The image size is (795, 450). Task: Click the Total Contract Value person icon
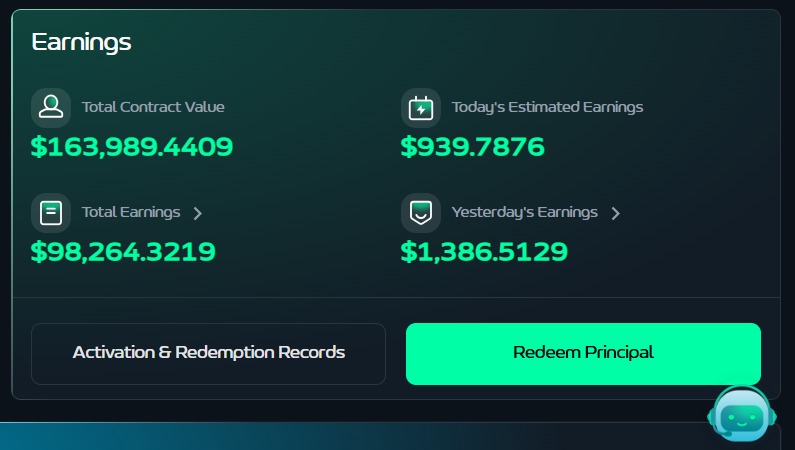tap(51, 107)
